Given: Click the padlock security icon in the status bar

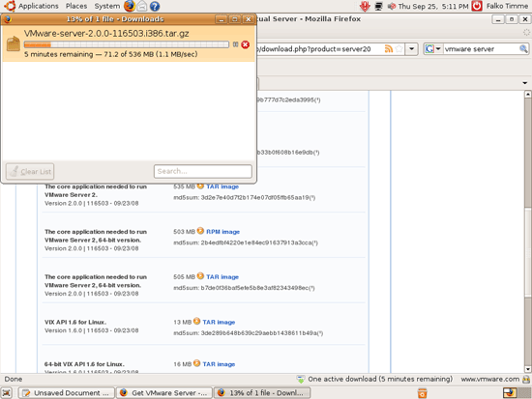Looking at the screenshot, I should tap(526, 379).
